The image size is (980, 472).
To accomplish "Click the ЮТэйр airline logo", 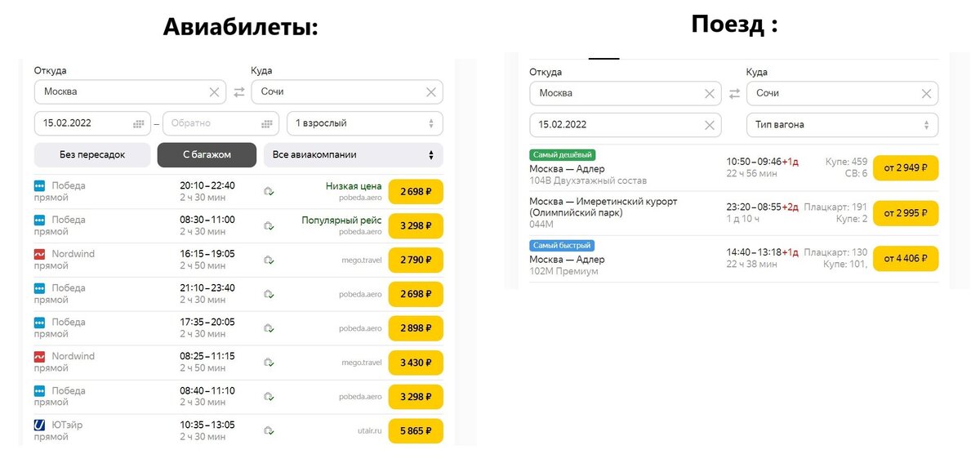I will (39, 425).
